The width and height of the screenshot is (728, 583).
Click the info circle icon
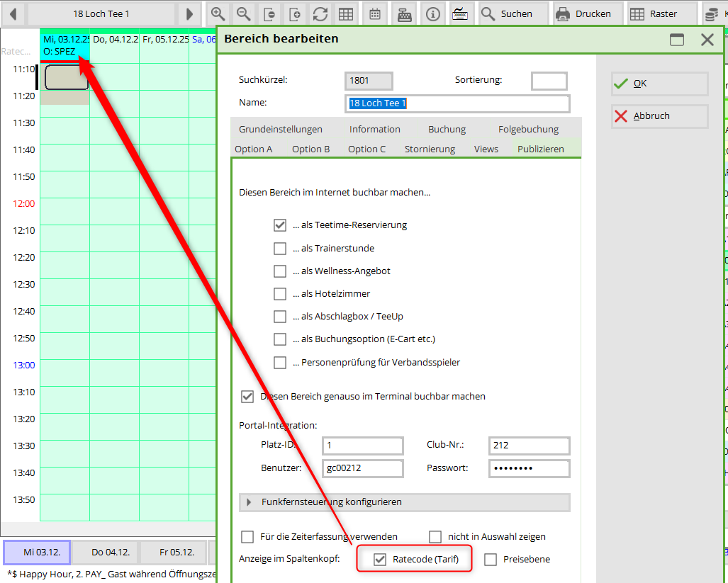pos(433,13)
